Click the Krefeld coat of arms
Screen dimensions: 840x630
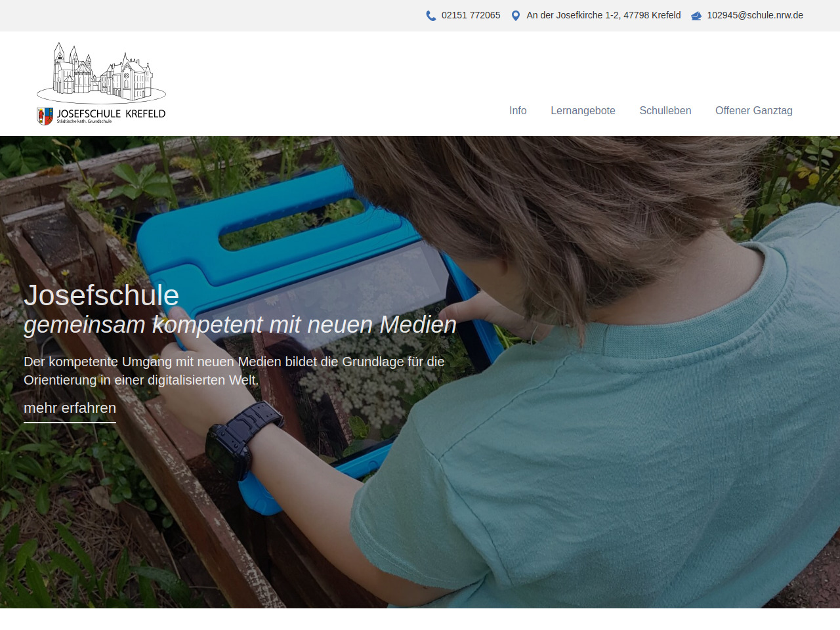coord(45,116)
